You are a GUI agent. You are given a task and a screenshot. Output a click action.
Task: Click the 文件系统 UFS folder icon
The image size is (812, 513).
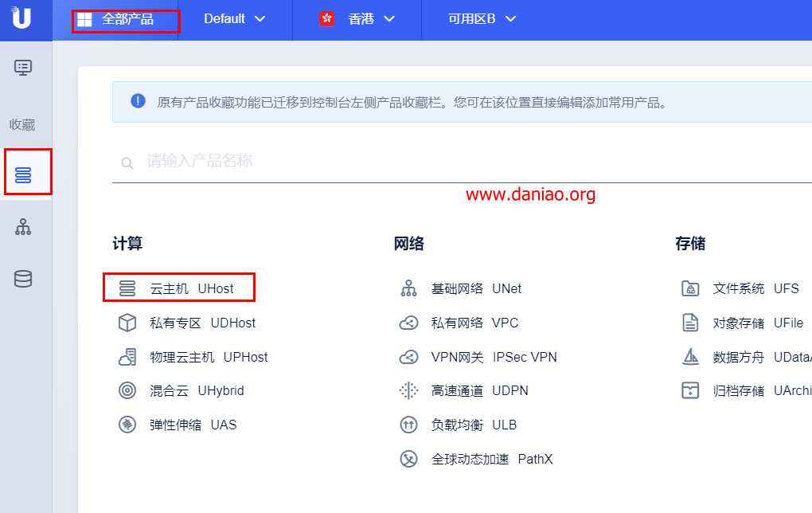click(690, 288)
